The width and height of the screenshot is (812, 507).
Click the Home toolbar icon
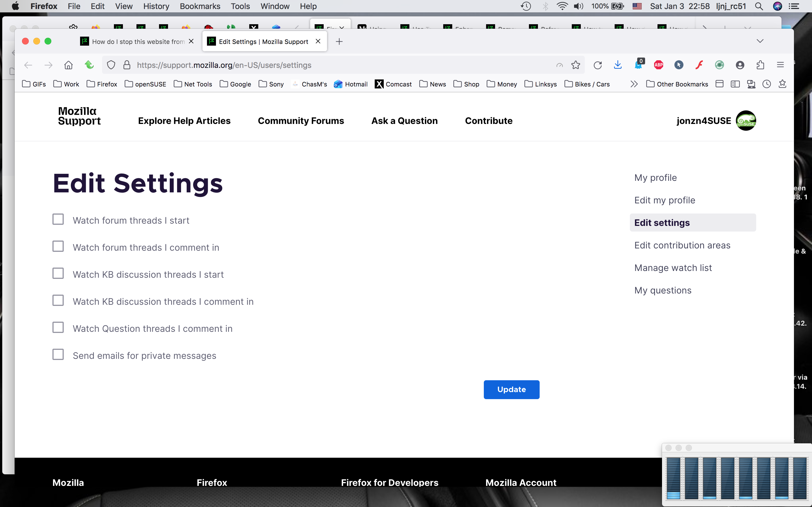click(69, 65)
